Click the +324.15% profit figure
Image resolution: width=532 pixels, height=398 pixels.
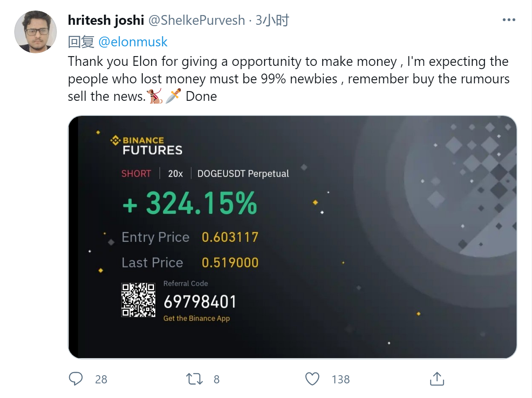coord(190,203)
